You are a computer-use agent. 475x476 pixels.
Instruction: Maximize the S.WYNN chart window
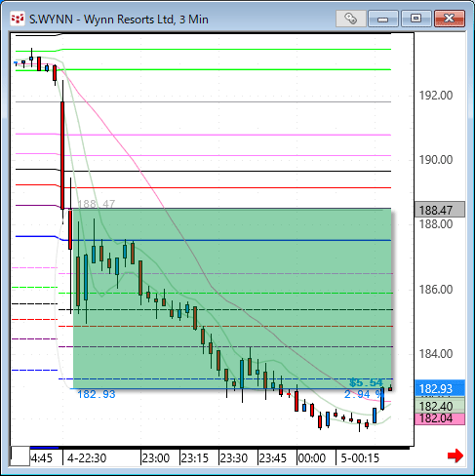tap(416, 19)
